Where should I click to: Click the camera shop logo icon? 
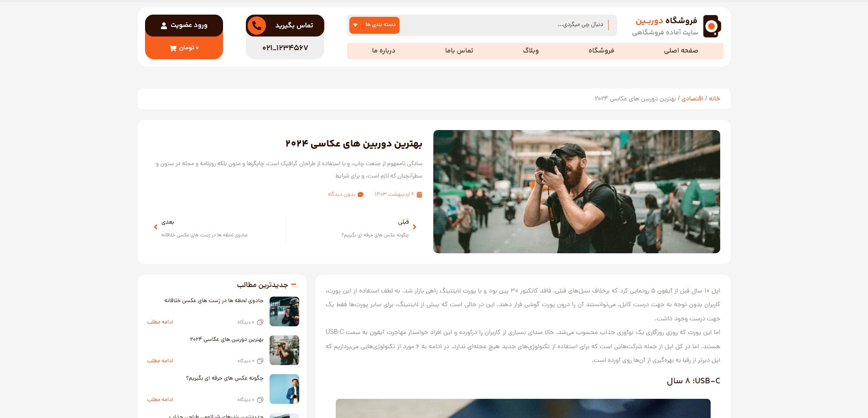(712, 26)
